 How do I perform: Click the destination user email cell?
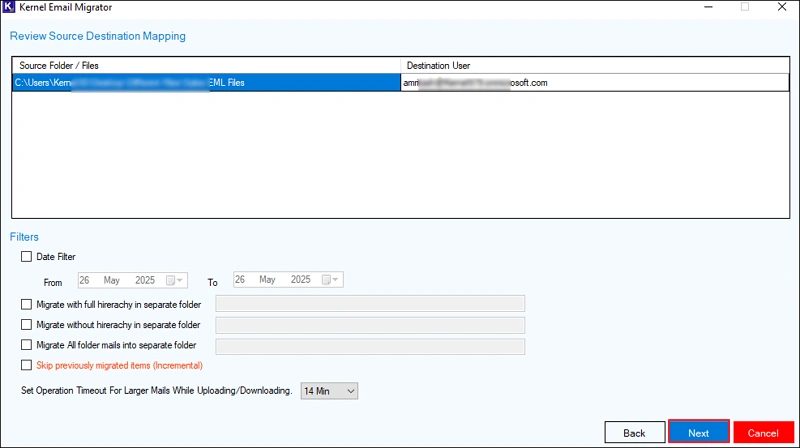coord(595,83)
